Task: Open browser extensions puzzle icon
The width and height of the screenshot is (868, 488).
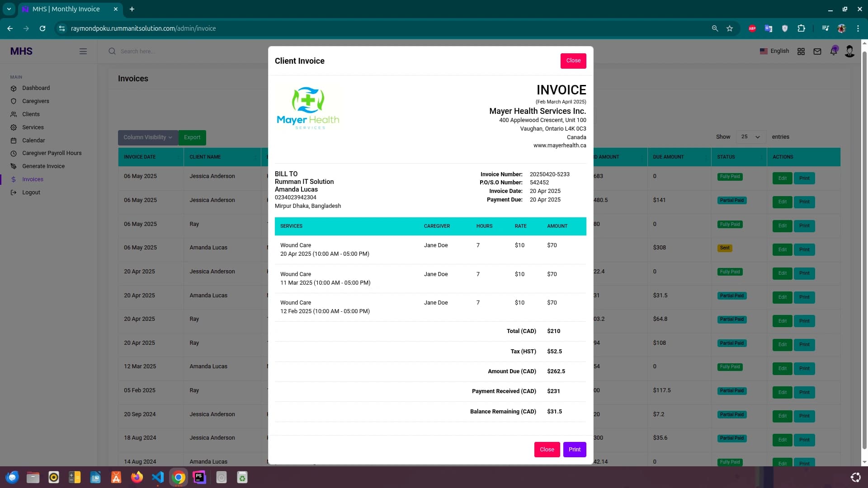Action: pos(801,28)
